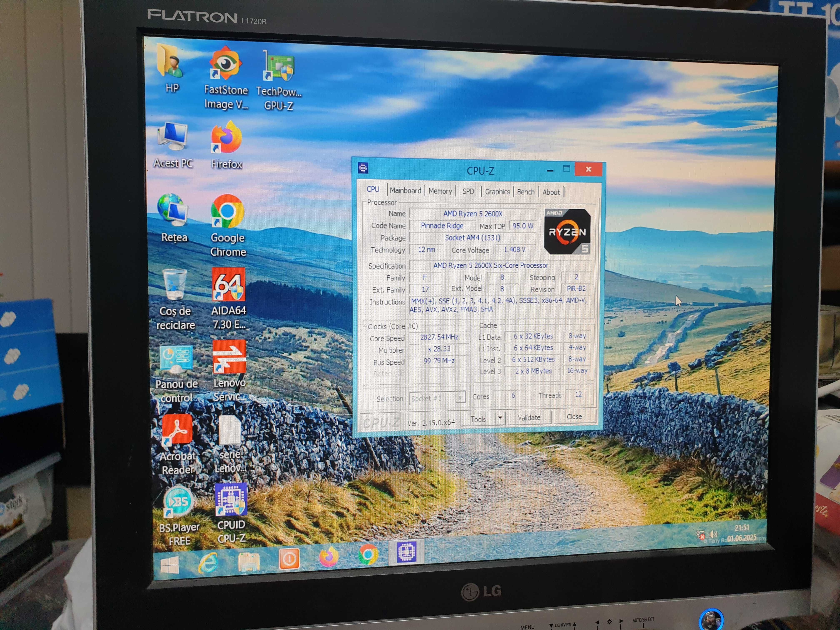The height and width of the screenshot is (630, 840).
Task: Click the 2827.54 MHz core speed value
Action: [439, 337]
